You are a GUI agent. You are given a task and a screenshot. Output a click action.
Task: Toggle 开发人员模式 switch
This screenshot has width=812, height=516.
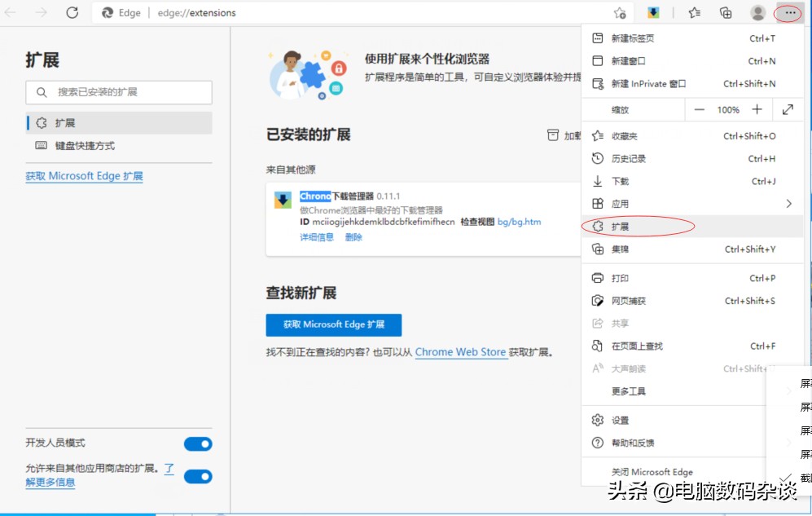198,443
